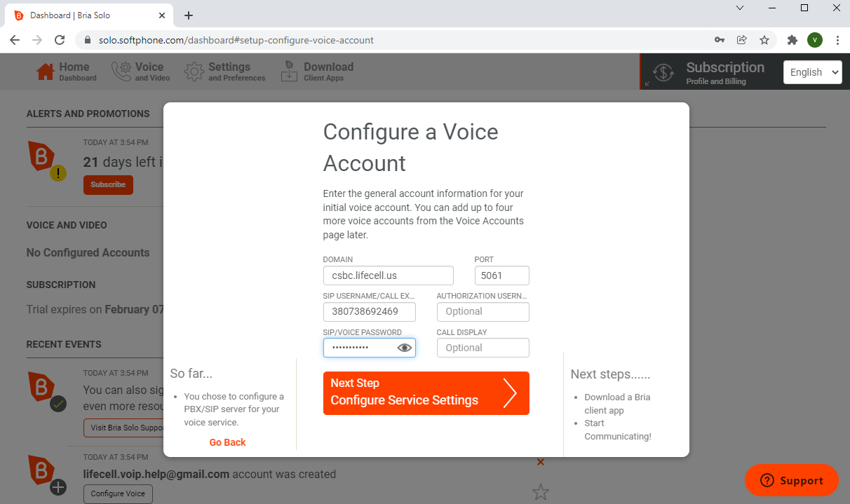
Task: Open the browser Extensions puzzle icon
Action: [792, 40]
